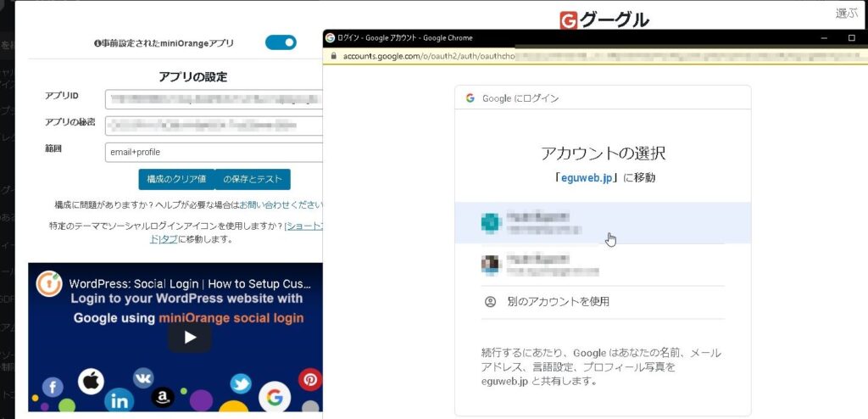
Task: Click the padlock icon in address bar
Action: 333,56
